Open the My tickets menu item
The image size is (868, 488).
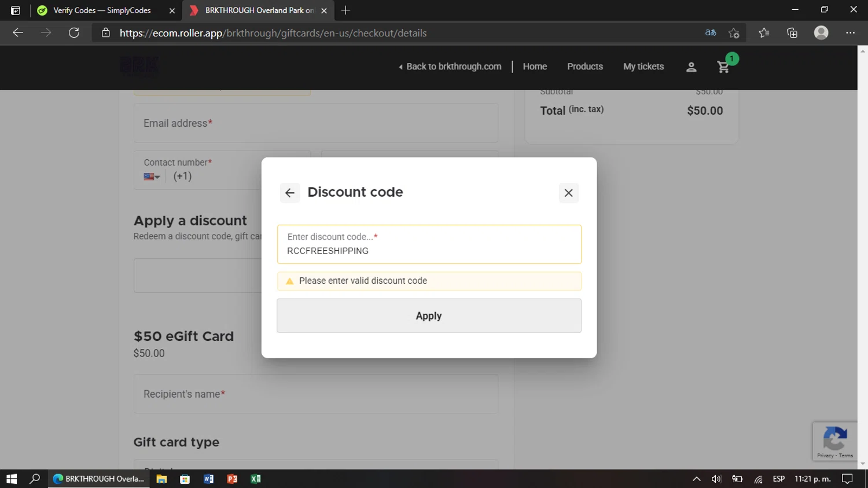tap(643, 67)
